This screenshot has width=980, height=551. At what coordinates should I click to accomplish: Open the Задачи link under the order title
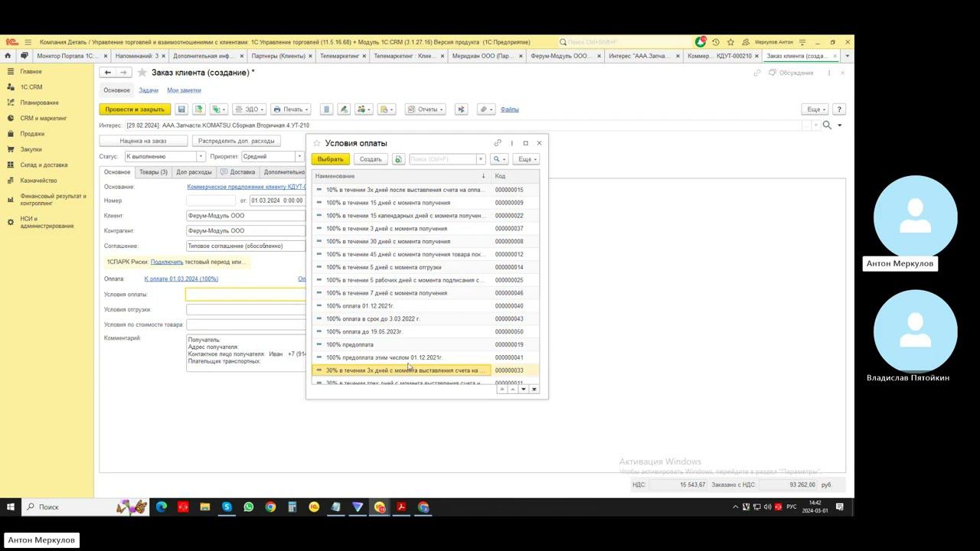tap(149, 90)
